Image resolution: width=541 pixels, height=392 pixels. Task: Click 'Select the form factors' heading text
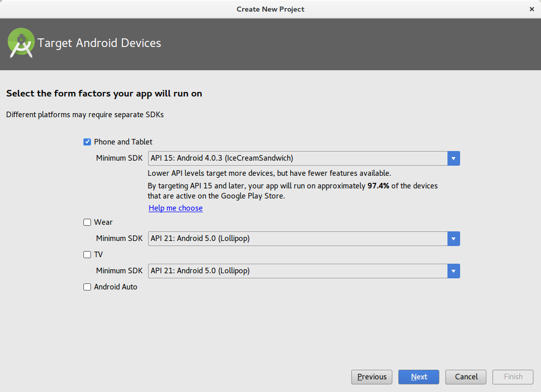(104, 94)
